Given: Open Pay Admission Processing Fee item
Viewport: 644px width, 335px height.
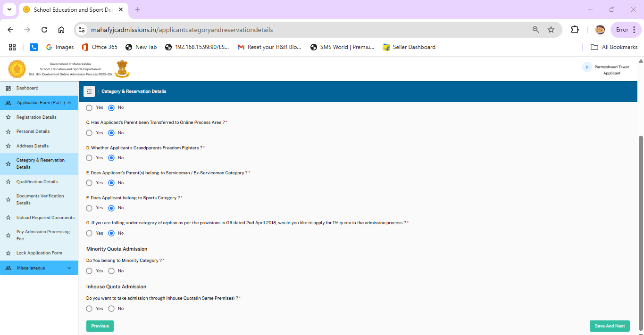Looking at the screenshot, I should [x=43, y=235].
